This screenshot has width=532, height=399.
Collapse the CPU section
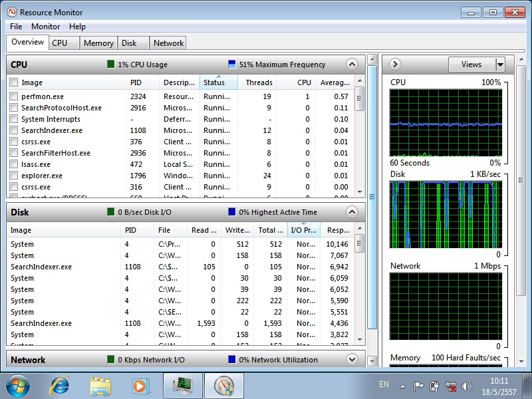[352, 65]
